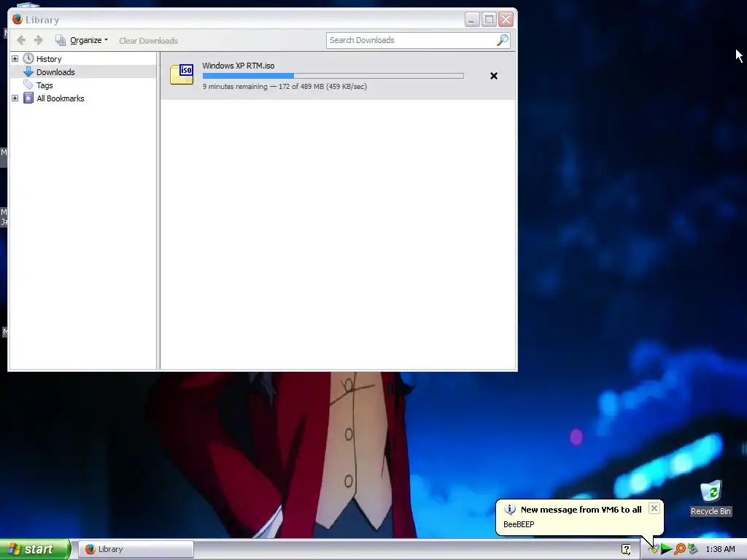Select Tags in the sidebar
The width and height of the screenshot is (747, 560).
tap(44, 86)
